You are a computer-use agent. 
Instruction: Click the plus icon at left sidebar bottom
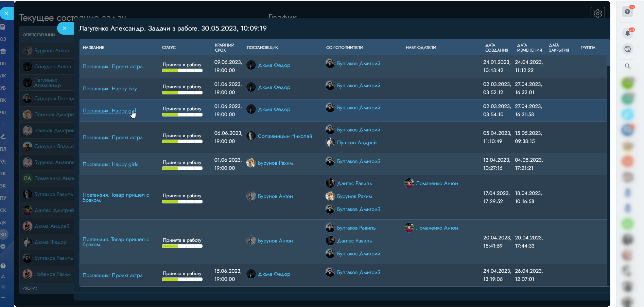pyautogui.click(x=3, y=297)
